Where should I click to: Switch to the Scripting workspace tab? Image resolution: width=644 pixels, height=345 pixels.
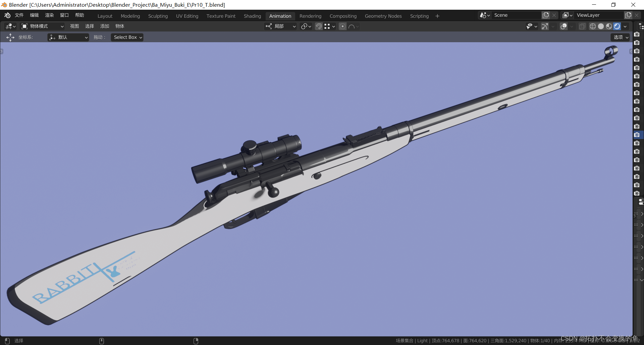point(420,16)
